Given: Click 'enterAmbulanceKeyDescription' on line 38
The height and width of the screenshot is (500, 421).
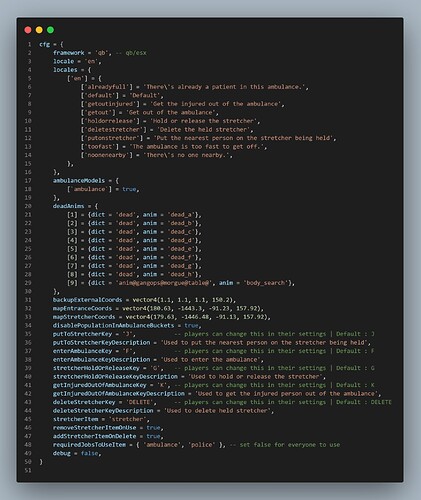Looking at the screenshot, I should pos(101,359).
